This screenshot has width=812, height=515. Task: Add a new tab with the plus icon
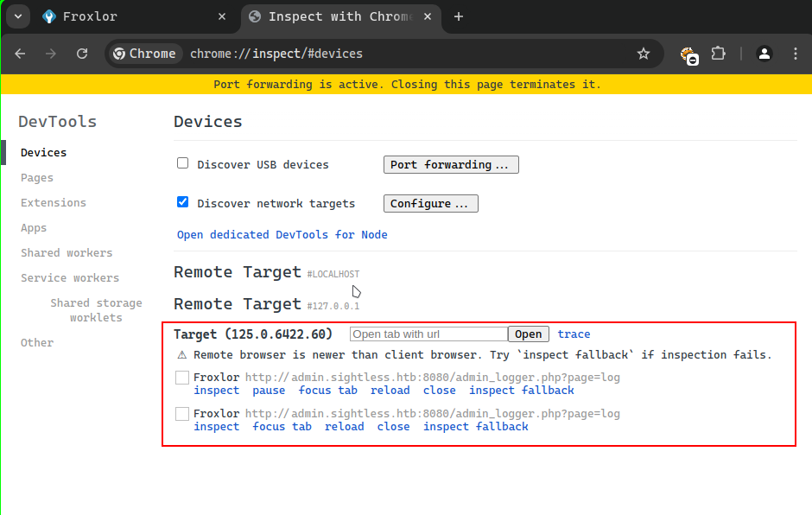(x=459, y=16)
